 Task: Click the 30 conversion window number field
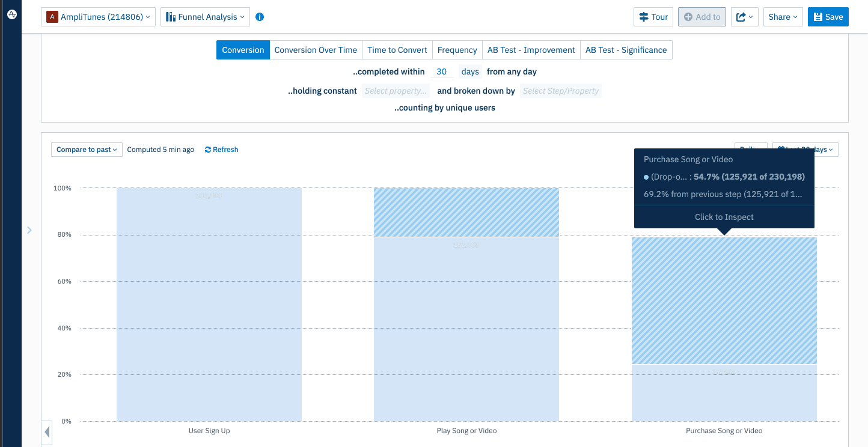click(x=442, y=71)
